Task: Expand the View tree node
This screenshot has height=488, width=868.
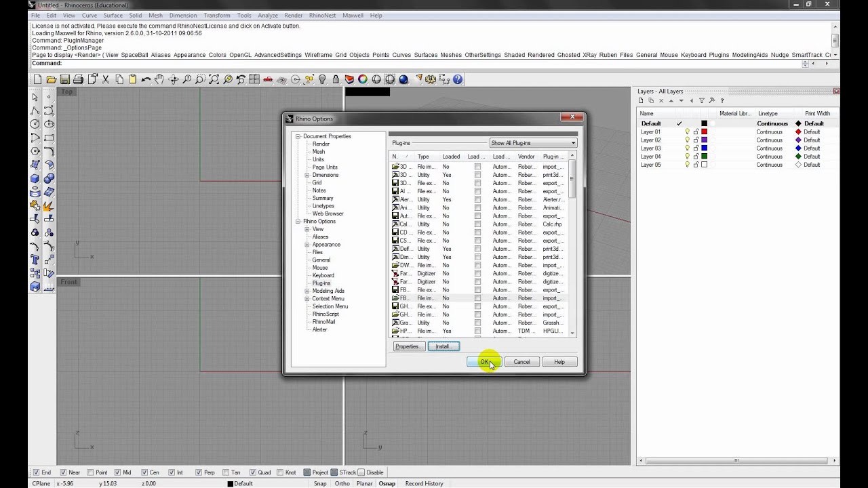Action: (307, 229)
